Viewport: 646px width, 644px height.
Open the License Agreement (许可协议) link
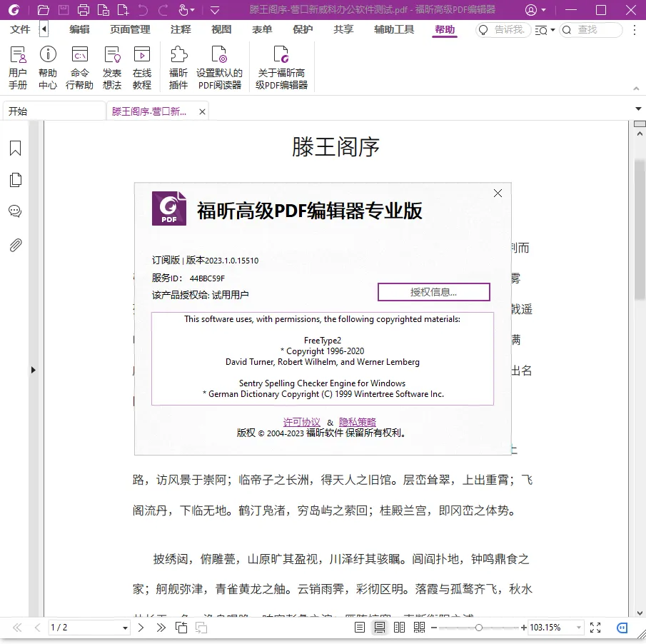tap(301, 423)
